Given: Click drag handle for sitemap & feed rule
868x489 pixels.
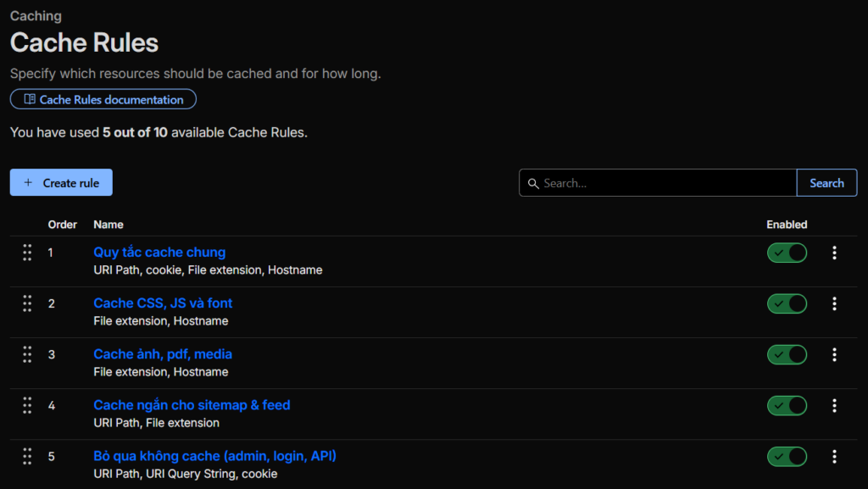Looking at the screenshot, I should point(27,405).
